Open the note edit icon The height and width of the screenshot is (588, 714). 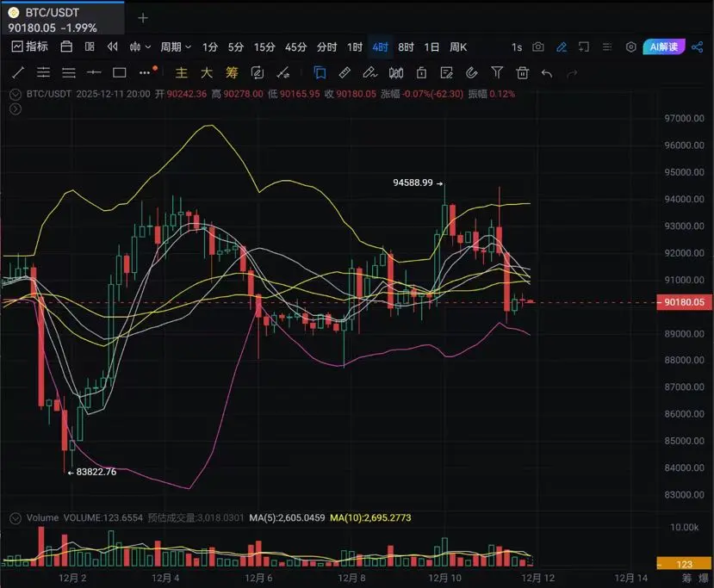tap(447, 72)
